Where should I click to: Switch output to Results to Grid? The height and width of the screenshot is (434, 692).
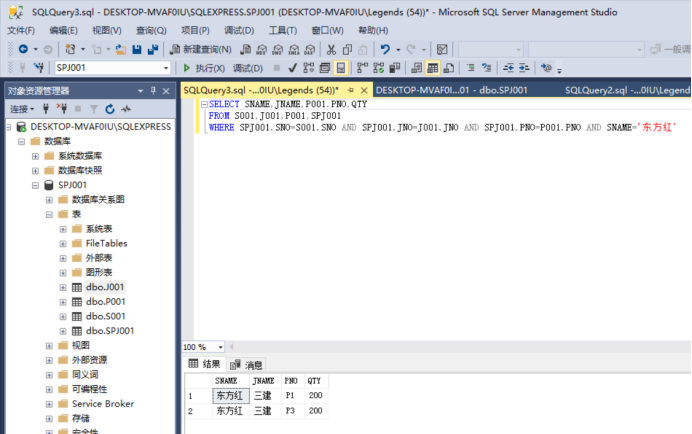(432, 68)
